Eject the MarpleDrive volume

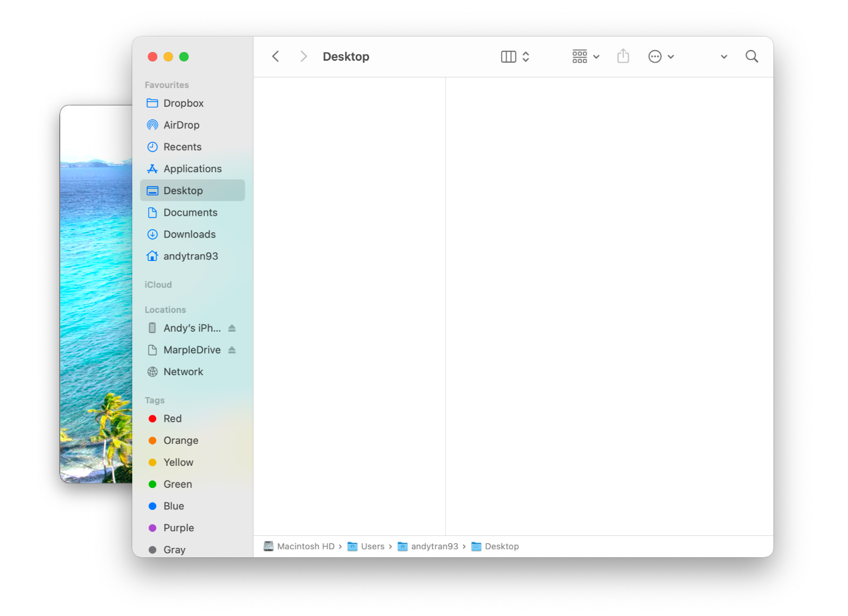point(230,349)
